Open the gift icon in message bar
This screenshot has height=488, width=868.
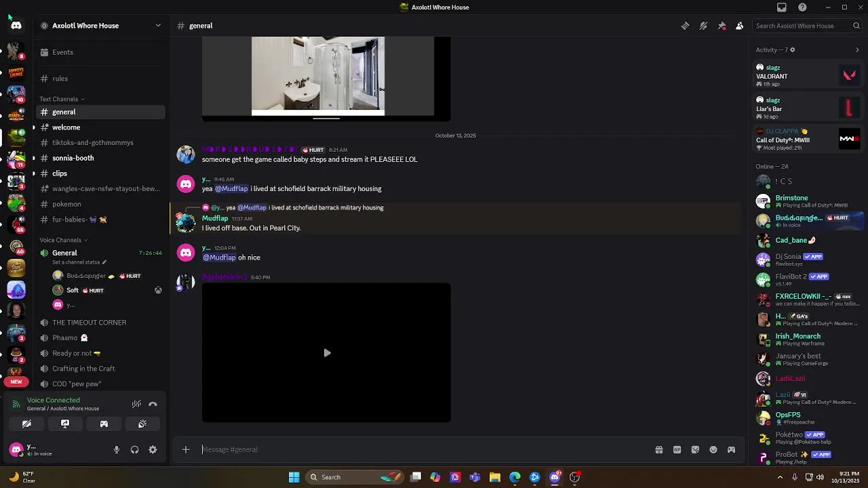click(659, 449)
